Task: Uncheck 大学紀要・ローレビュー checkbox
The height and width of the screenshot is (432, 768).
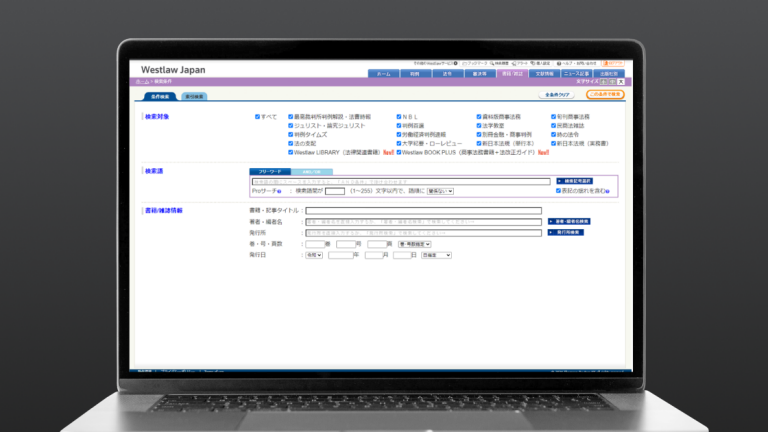Action: 399,144
